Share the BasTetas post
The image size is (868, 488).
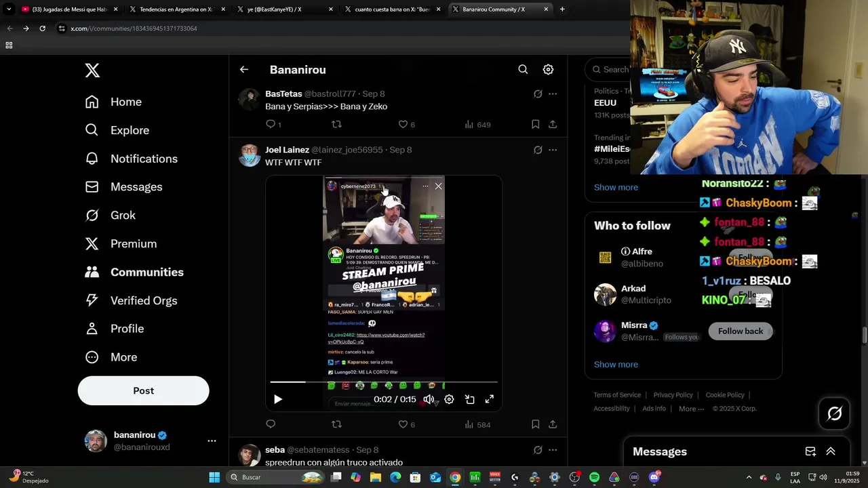[553, 124]
